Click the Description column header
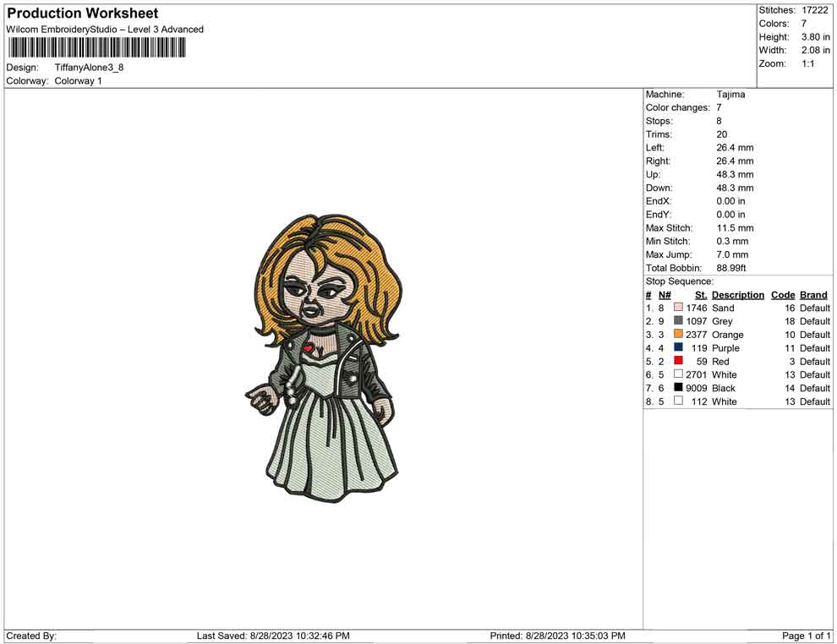The height and width of the screenshot is (644, 837). [x=737, y=295]
